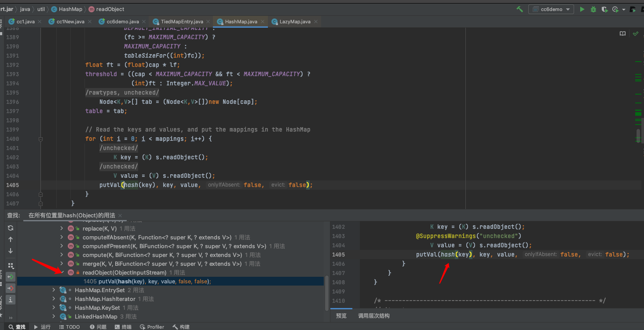This screenshot has width=644, height=330.
Task: Expand the HashMap.EntrySet tree node
Action: coord(54,290)
